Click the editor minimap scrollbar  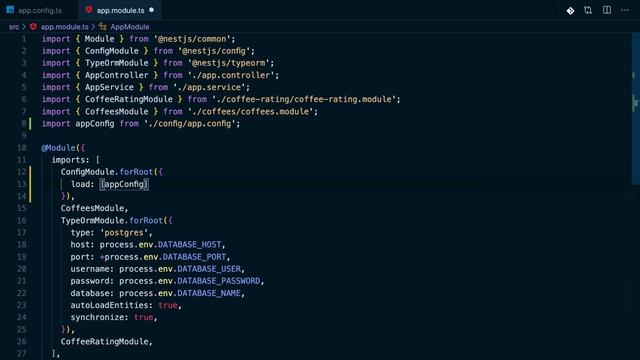tap(635, 110)
